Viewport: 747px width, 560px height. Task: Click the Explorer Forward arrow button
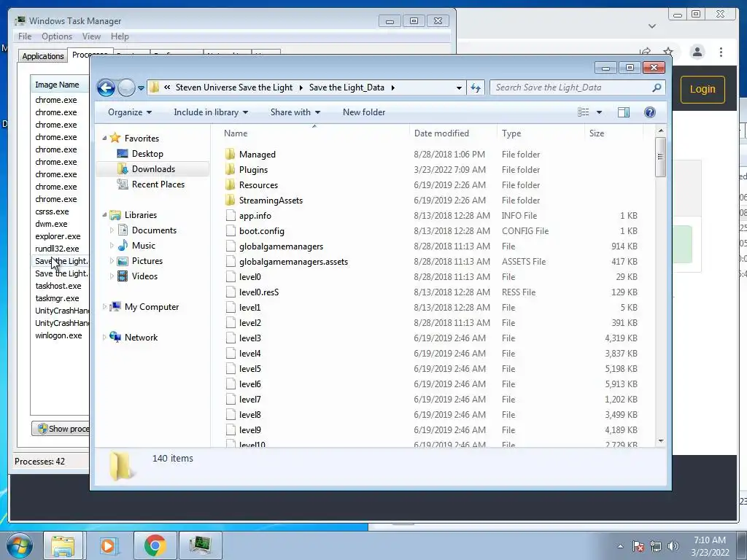tap(126, 87)
